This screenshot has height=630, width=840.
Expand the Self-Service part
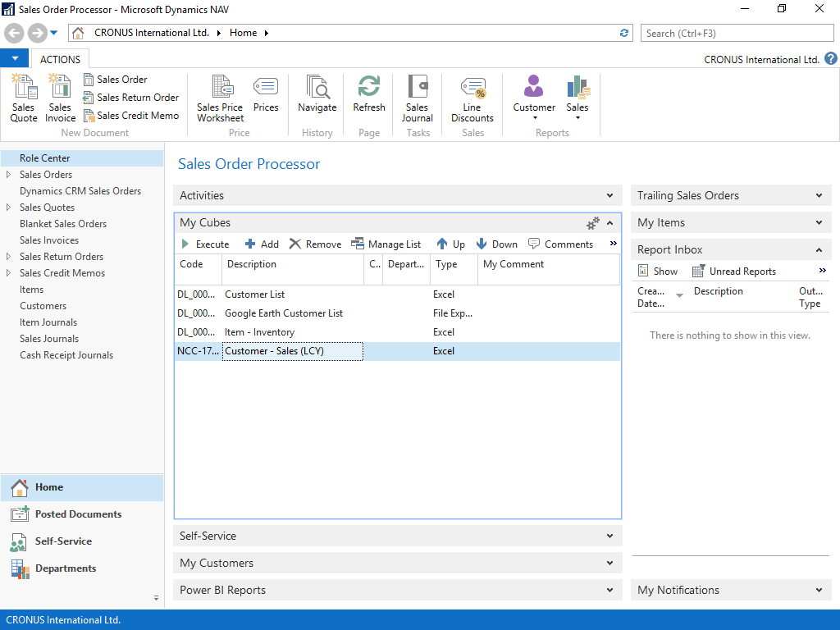click(609, 536)
